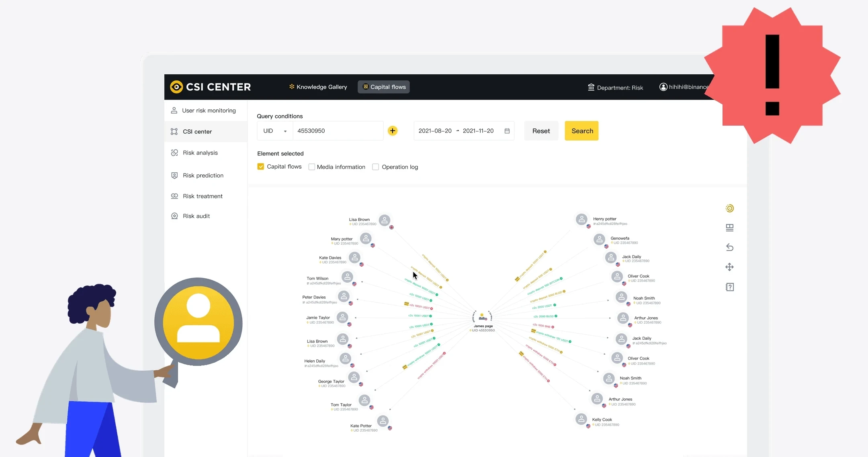This screenshot has width=868, height=457.
Task: Uncheck the Capital flows checkbox
Action: point(261,167)
